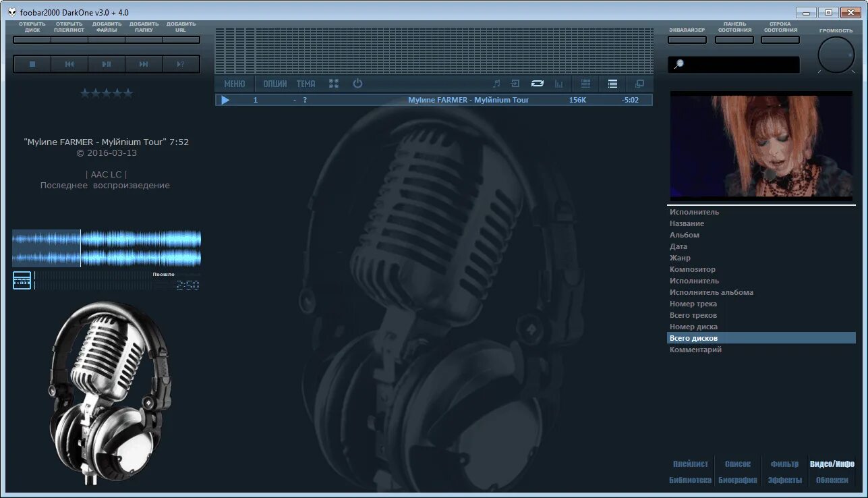
Task: Open the Опции menu
Action: coord(275,84)
